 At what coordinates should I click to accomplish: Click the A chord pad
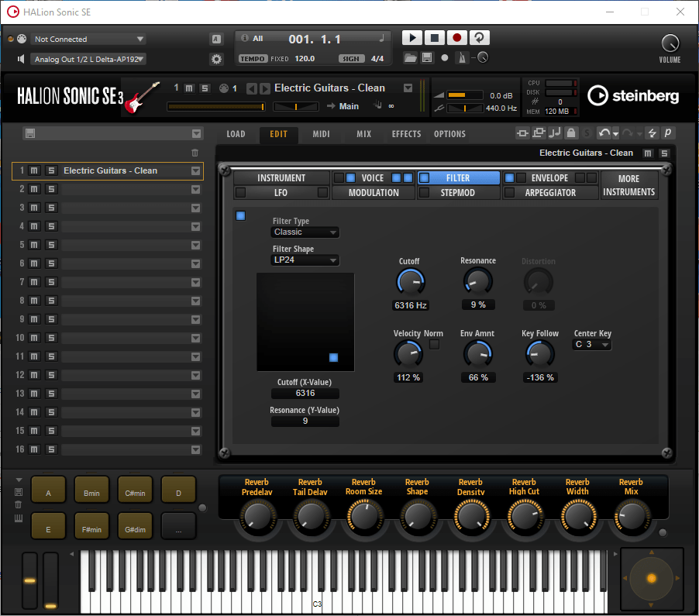click(48, 490)
